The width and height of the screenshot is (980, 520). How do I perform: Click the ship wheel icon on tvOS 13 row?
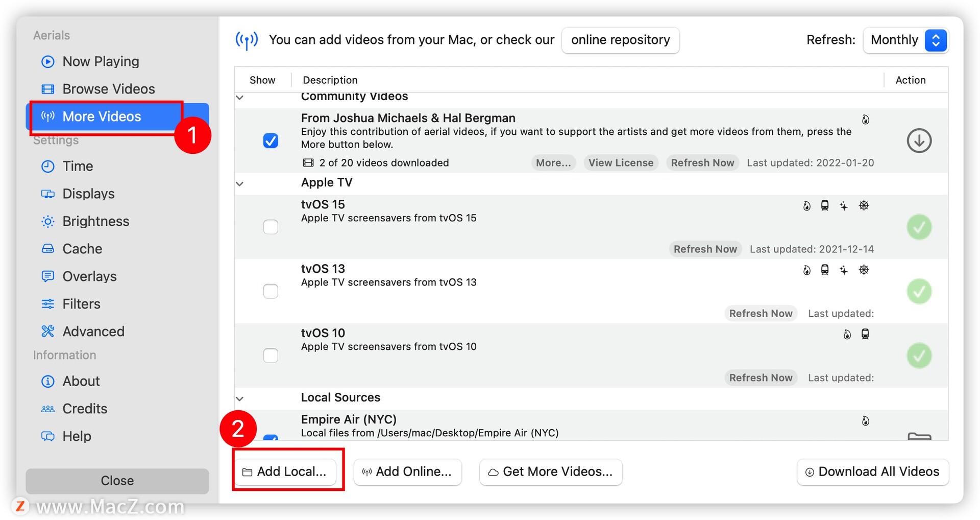(x=864, y=270)
